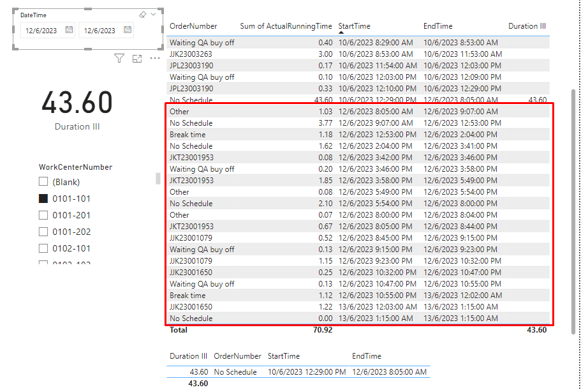Click OrderNumber header in the bottom table
The height and width of the screenshot is (390, 588).
(237, 356)
